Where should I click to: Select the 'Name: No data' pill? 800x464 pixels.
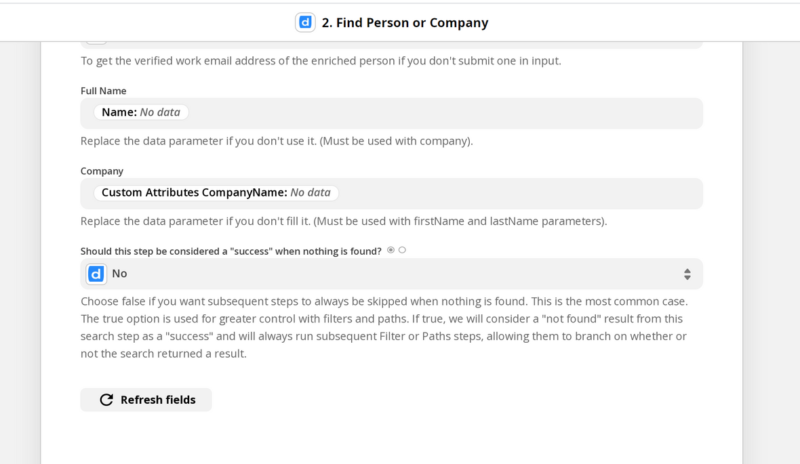141,112
